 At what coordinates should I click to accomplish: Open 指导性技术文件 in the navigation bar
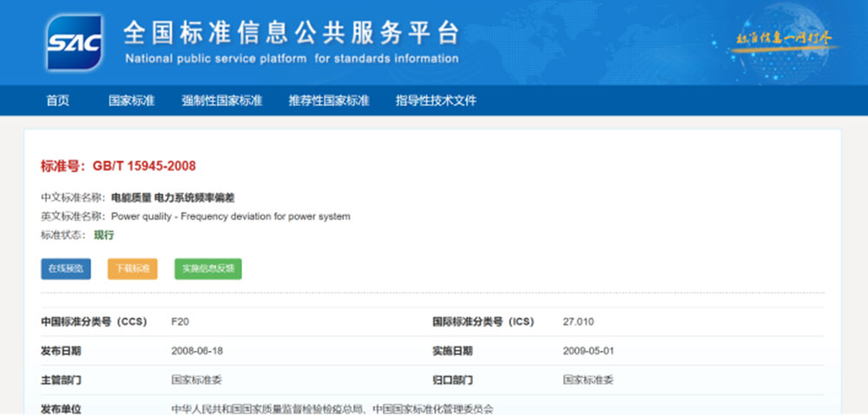[x=436, y=101]
